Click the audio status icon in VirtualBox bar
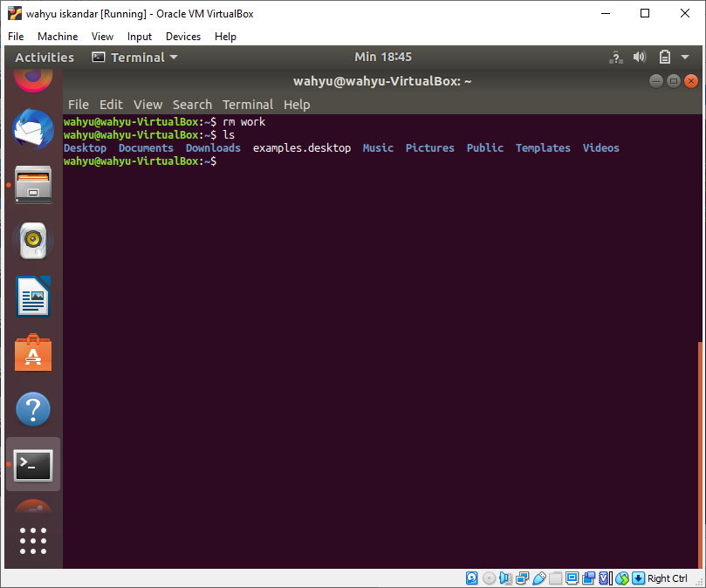The height and width of the screenshot is (588, 706). (505, 578)
